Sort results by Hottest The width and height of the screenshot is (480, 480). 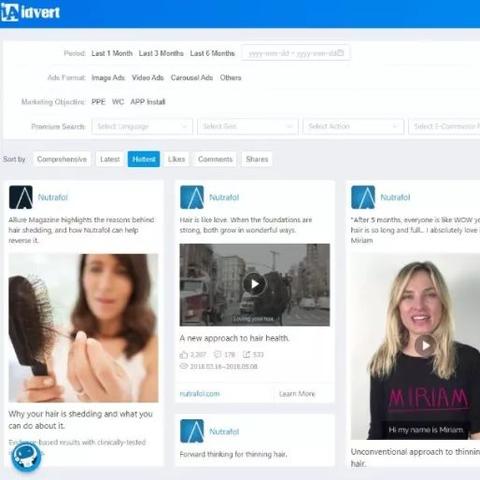coord(144,159)
